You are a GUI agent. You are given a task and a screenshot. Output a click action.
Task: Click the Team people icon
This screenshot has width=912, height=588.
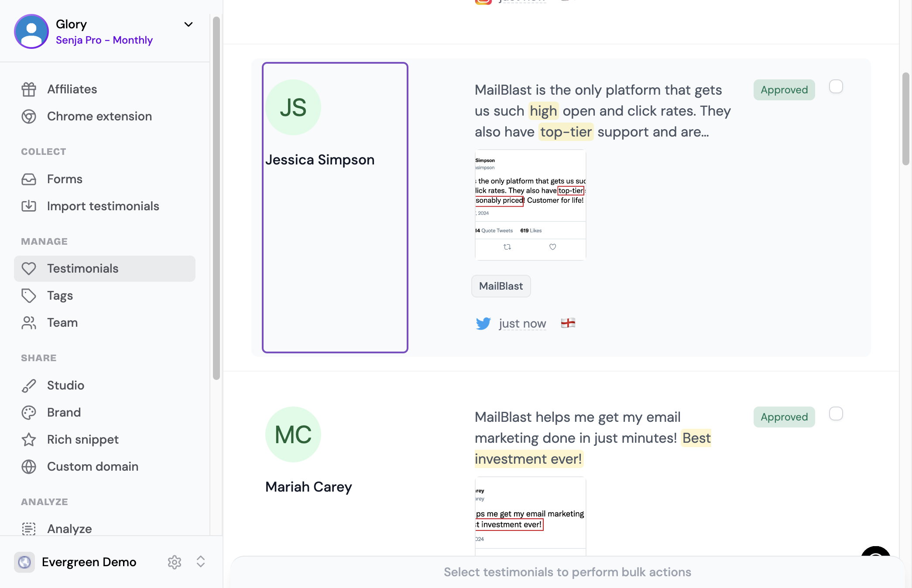point(29,323)
